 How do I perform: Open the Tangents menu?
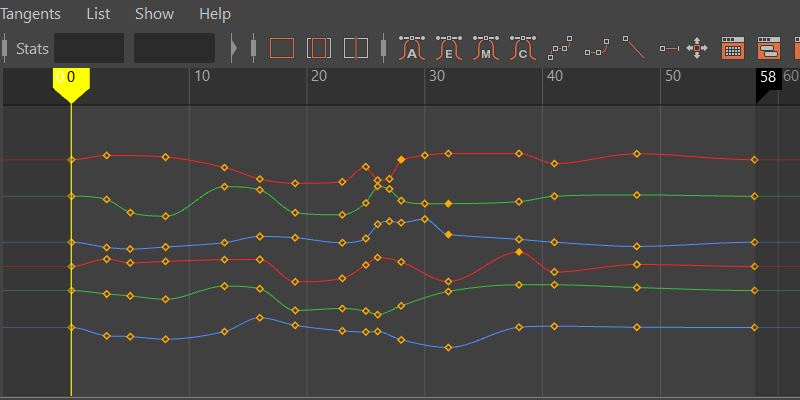30,14
